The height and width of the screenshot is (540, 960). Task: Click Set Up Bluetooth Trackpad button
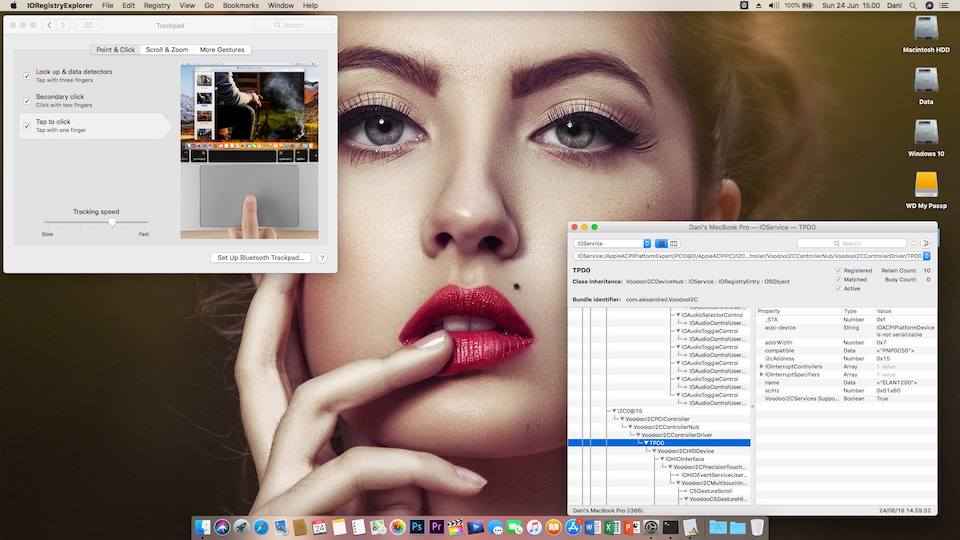click(x=261, y=258)
